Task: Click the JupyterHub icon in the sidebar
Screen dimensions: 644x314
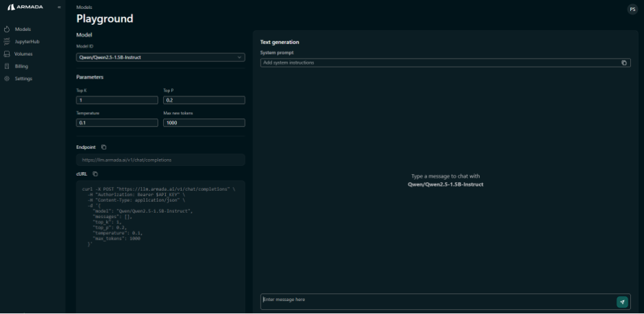Action: pos(7,41)
